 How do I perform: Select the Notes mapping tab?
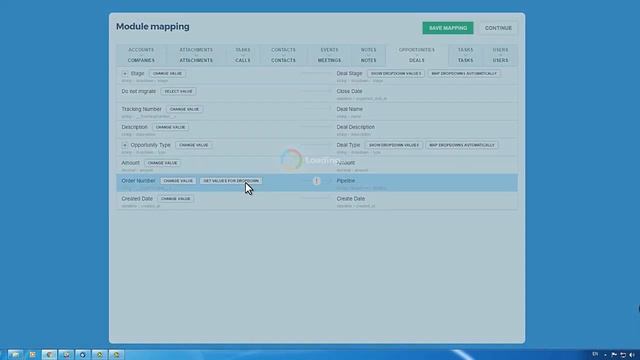(368, 55)
